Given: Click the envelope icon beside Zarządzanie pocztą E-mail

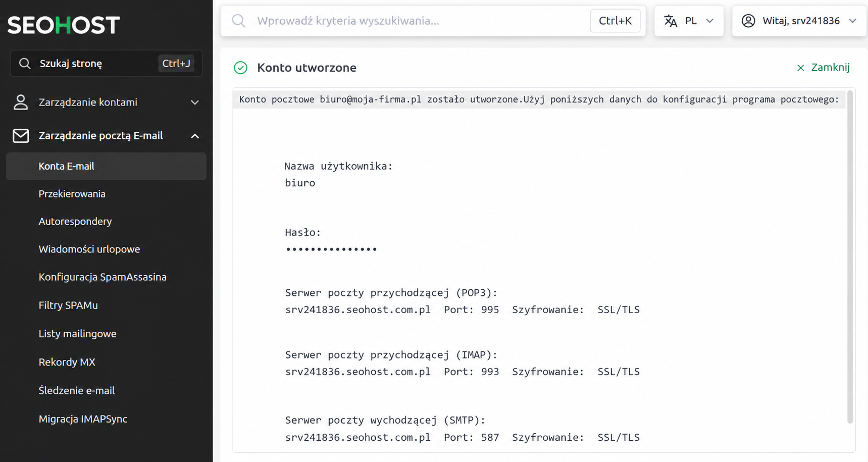Looking at the screenshot, I should tap(21, 136).
